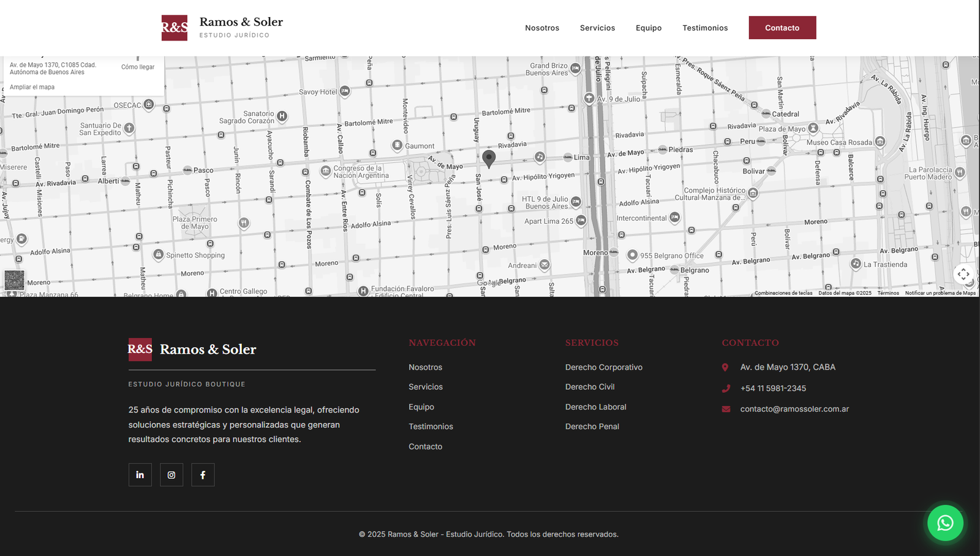Click the LinkedIn icon in footer

click(x=140, y=474)
